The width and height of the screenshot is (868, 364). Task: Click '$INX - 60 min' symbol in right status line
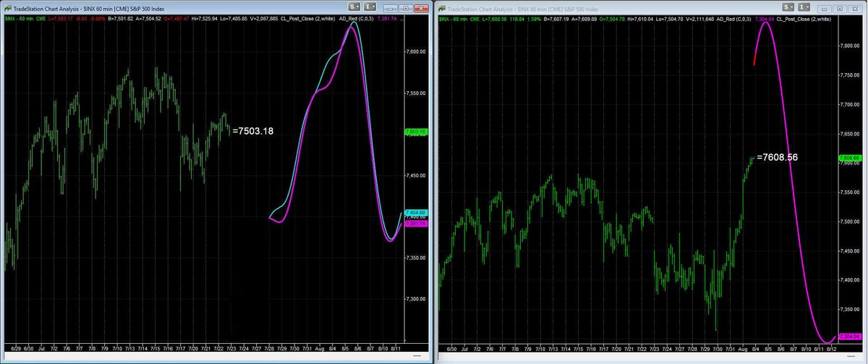pyautogui.click(x=453, y=18)
